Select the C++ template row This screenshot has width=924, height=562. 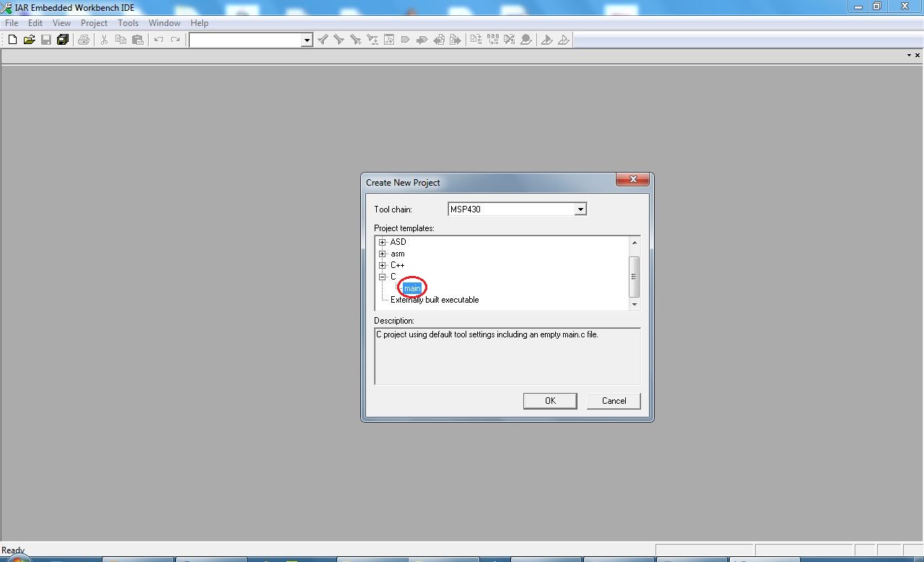tap(398, 265)
